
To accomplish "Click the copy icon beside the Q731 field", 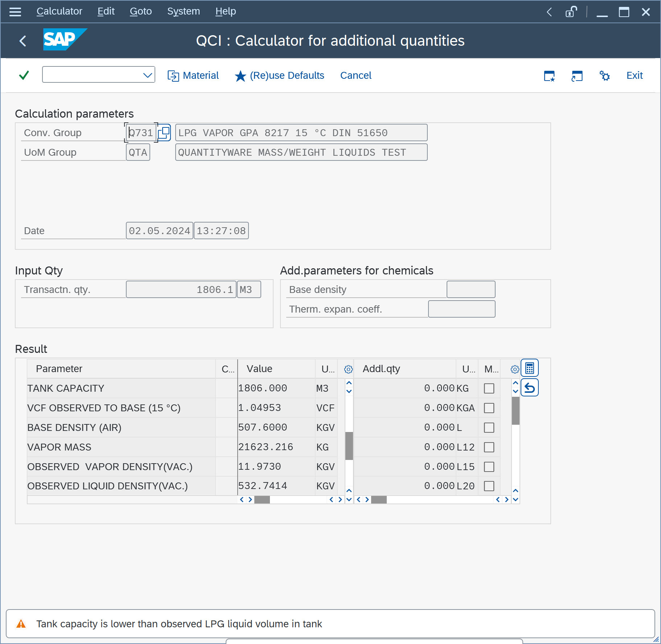I will click(x=164, y=133).
